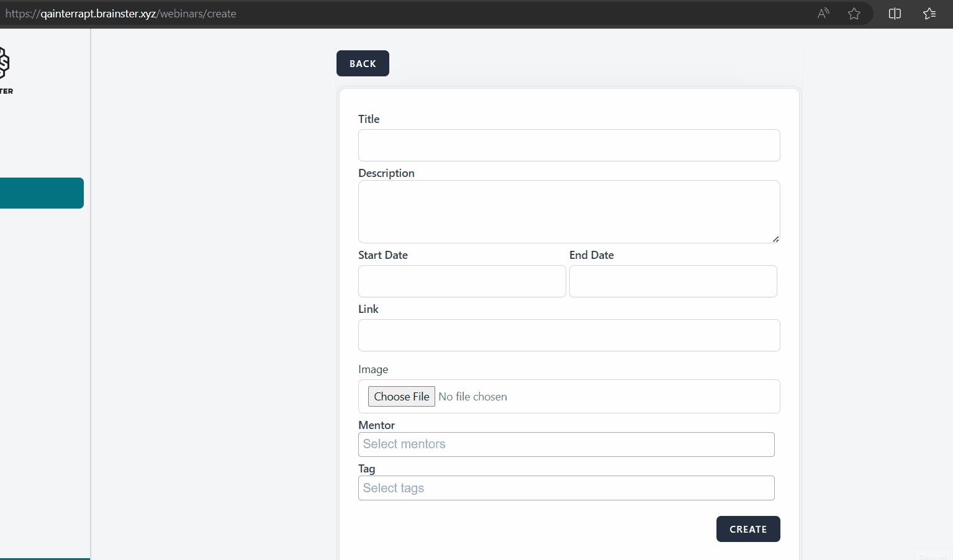The width and height of the screenshot is (953, 560).
Task: Click into the Link input field
Action: click(569, 335)
